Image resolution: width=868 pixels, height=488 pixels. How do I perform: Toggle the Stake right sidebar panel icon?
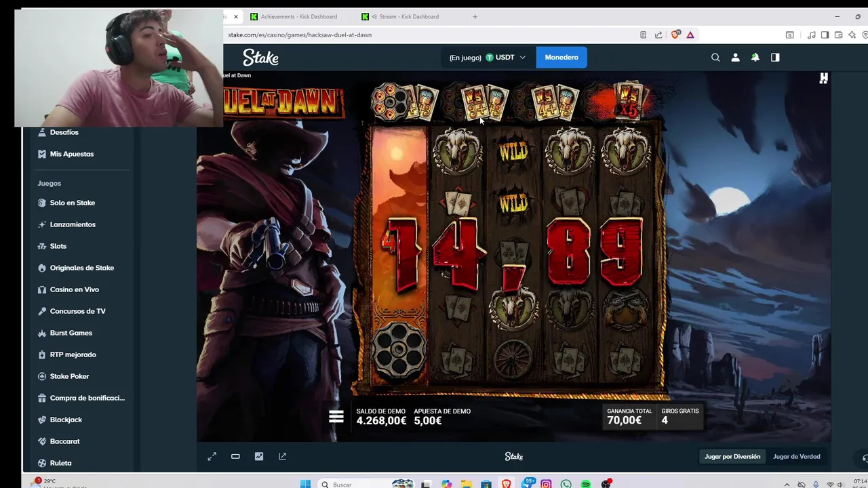tap(775, 58)
